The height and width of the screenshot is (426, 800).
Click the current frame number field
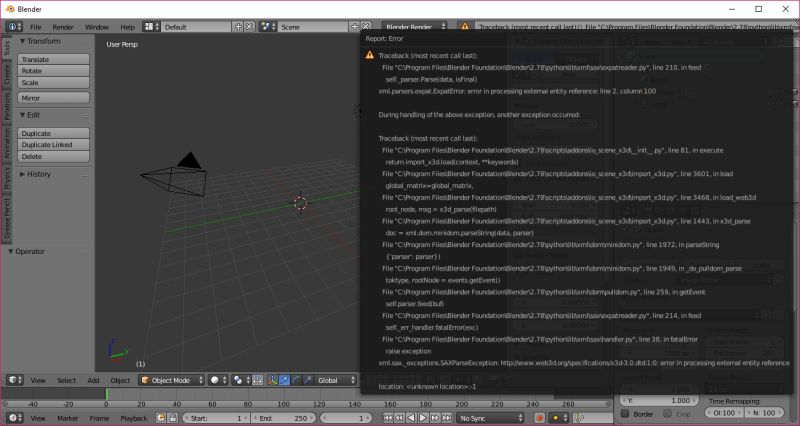tap(348, 418)
